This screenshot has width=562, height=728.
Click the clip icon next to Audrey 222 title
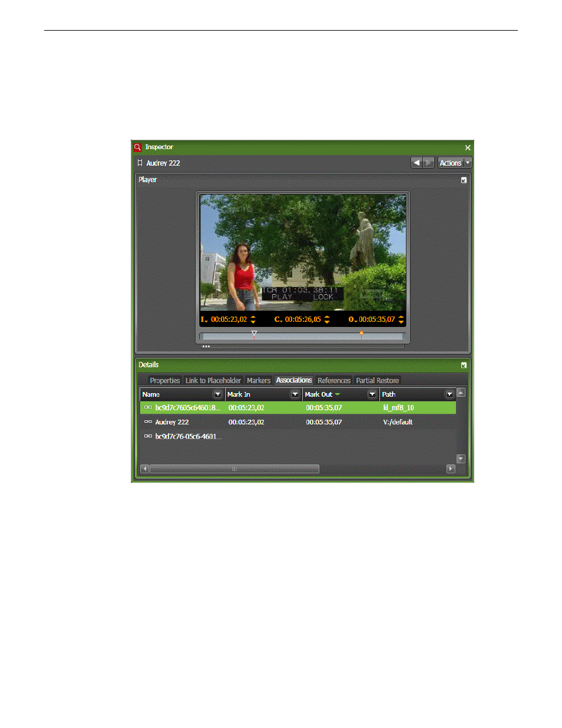[x=140, y=163]
